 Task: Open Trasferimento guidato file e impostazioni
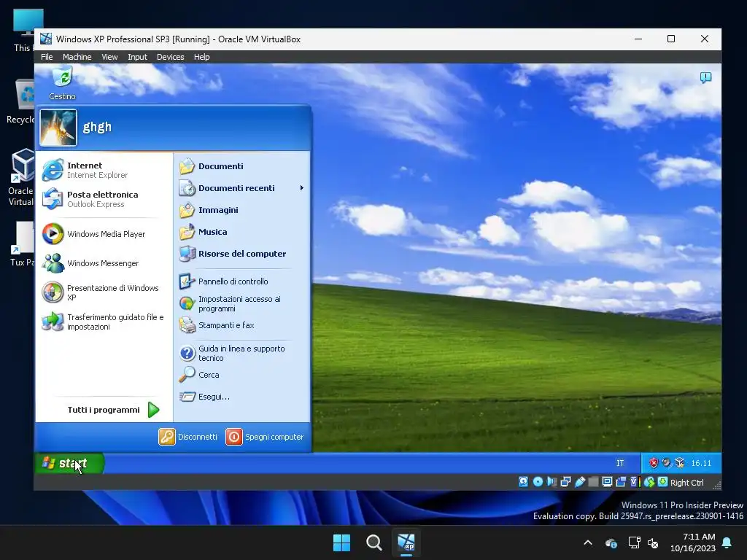[104, 322]
